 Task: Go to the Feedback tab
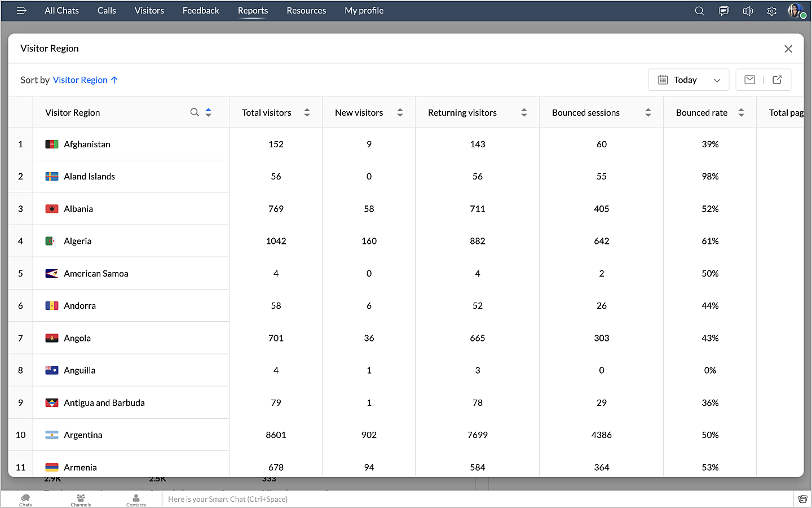[x=201, y=11]
